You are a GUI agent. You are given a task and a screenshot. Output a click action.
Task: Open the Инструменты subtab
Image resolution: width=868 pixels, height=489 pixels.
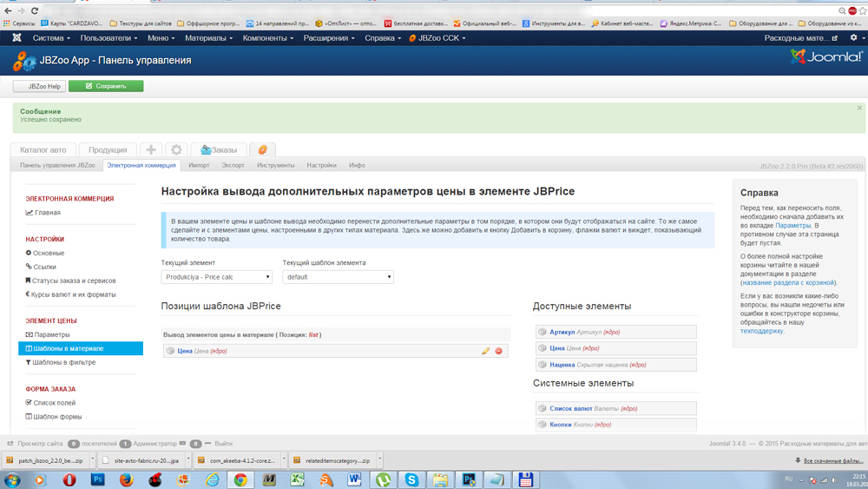coord(276,165)
